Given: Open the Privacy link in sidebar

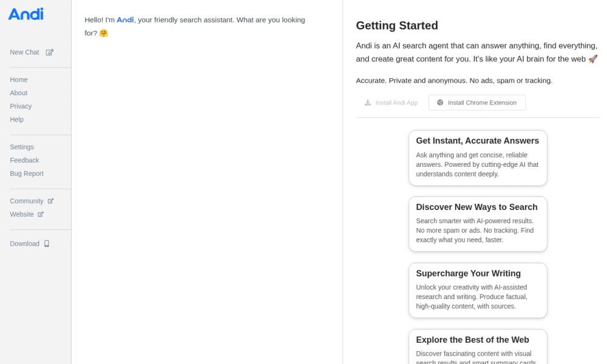Looking at the screenshot, I should click(21, 107).
